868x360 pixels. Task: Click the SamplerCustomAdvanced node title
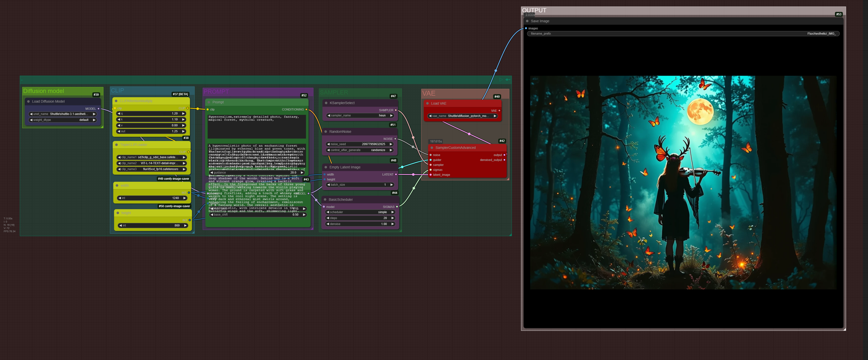pos(455,148)
